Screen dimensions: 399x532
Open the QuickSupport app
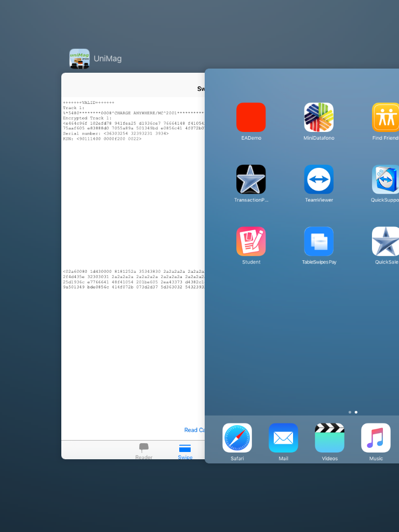[x=385, y=179]
